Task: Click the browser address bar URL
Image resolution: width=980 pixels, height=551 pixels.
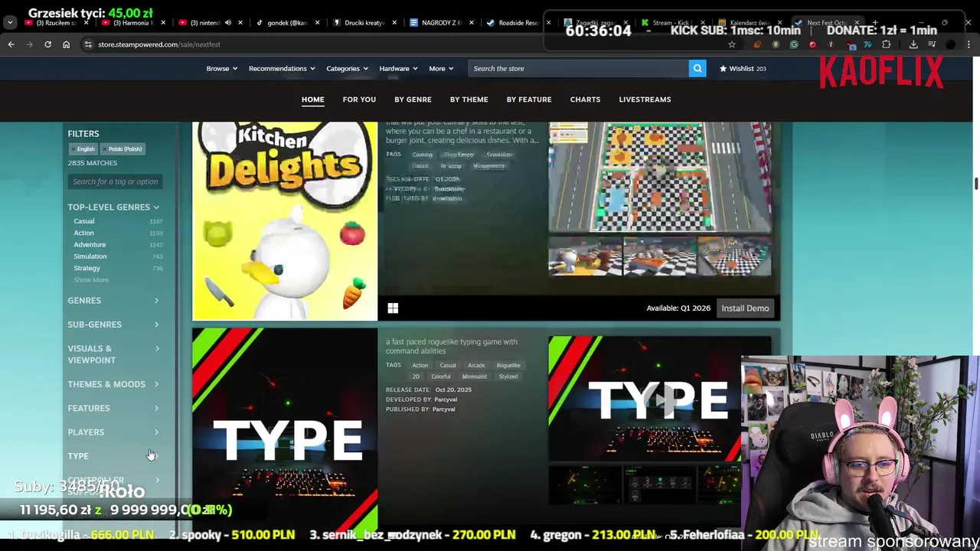Action: click(159, 44)
